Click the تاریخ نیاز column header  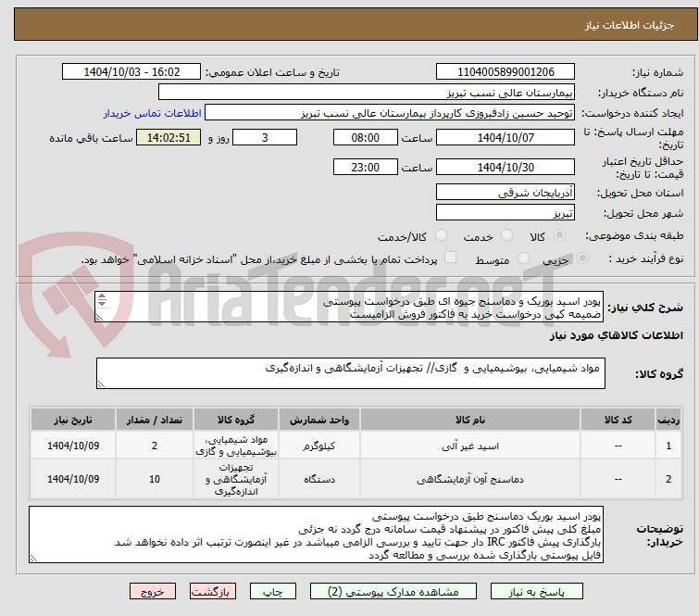point(73,420)
